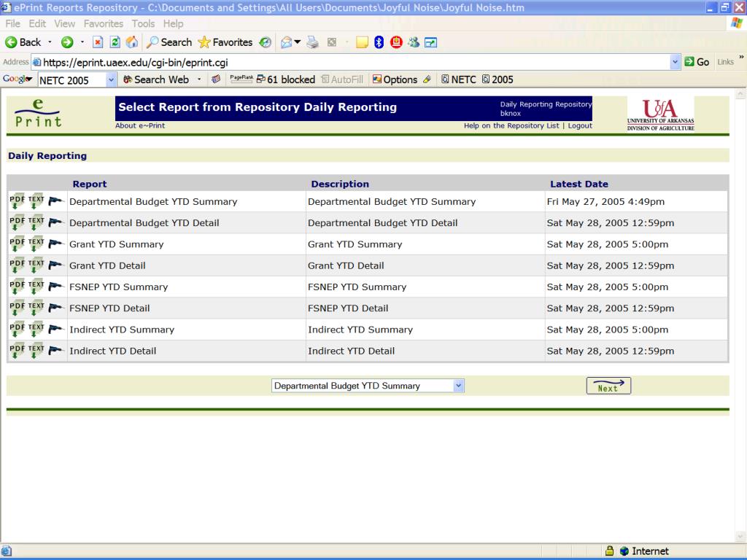Open Help on the Repository List
Image resolution: width=747 pixels, height=560 pixels.
[511, 125]
